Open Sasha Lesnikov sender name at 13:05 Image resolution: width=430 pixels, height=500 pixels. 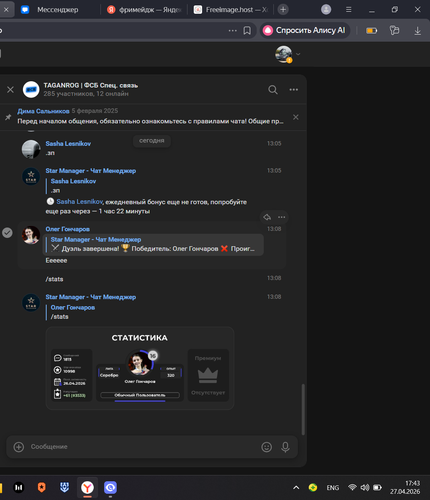click(68, 144)
